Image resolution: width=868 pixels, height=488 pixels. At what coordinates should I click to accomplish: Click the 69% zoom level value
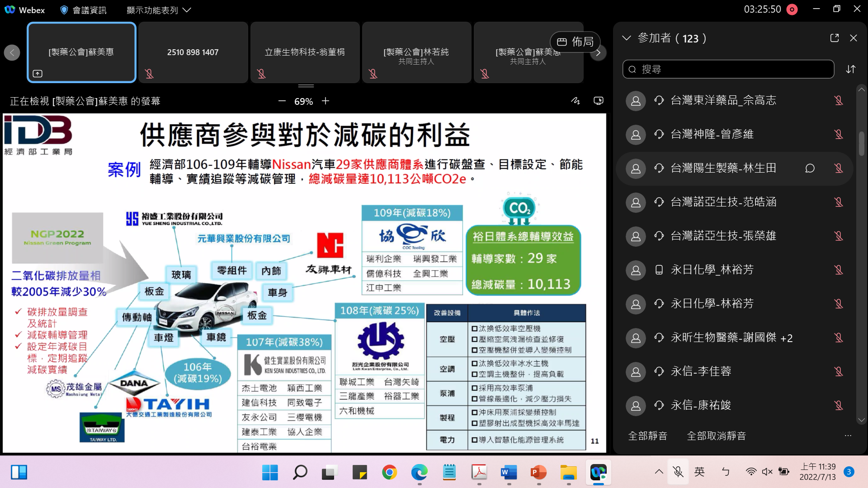tap(304, 101)
